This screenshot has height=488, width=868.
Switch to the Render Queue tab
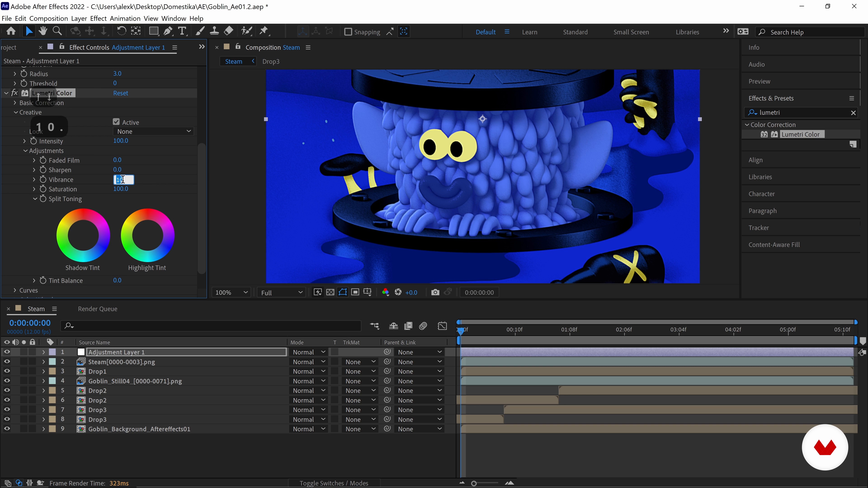[x=98, y=309]
